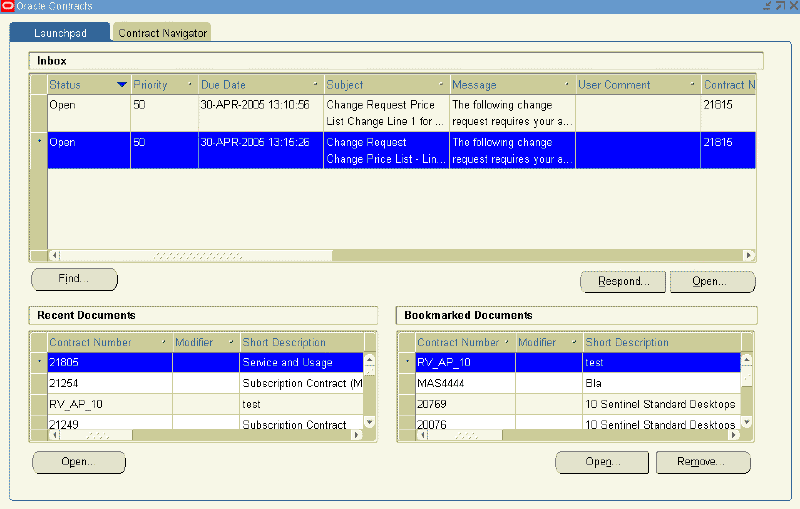Screen dimensions: 800x509
Task: Sort Inbox by Status column header
Action: click(x=89, y=85)
